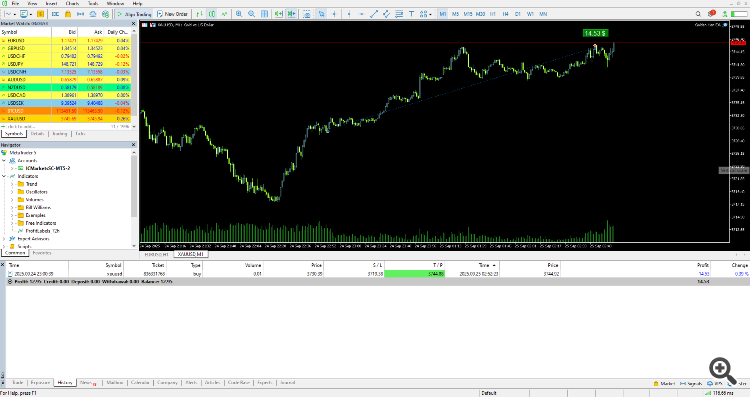Select D1 timeframe
750x397 pixels.
click(x=518, y=14)
